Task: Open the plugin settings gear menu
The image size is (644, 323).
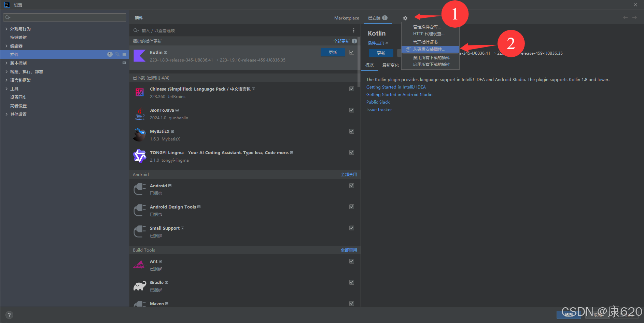Action: (x=405, y=18)
